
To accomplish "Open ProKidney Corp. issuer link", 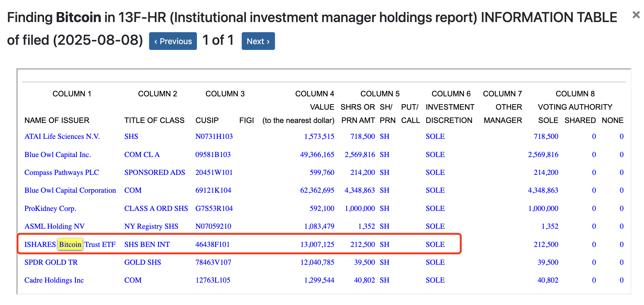I will click(x=50, y=208).
